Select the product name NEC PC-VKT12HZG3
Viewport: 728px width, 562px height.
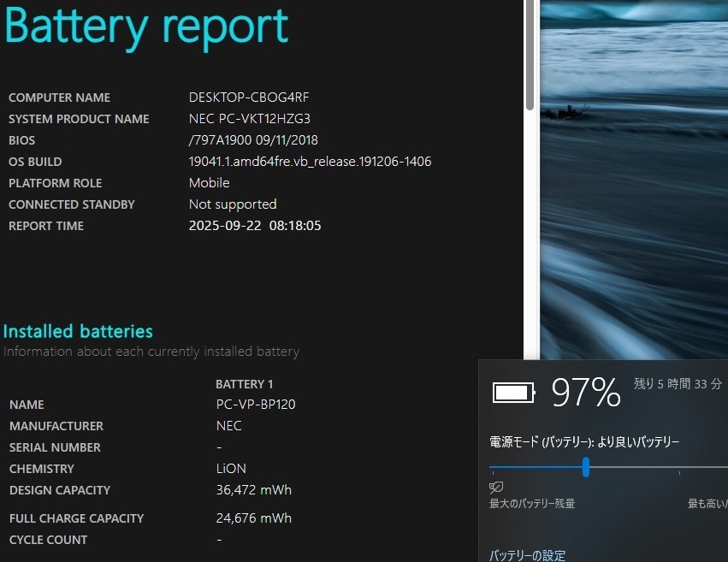249,119
